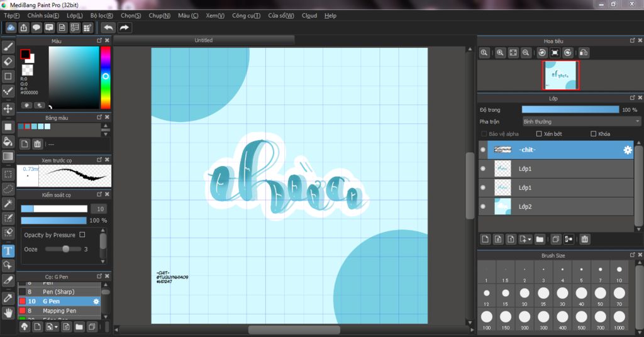The height and width of the screenshot is (337, 644).
Task: Open the Tệp(F) menu
Action: (x=11, y=16)
